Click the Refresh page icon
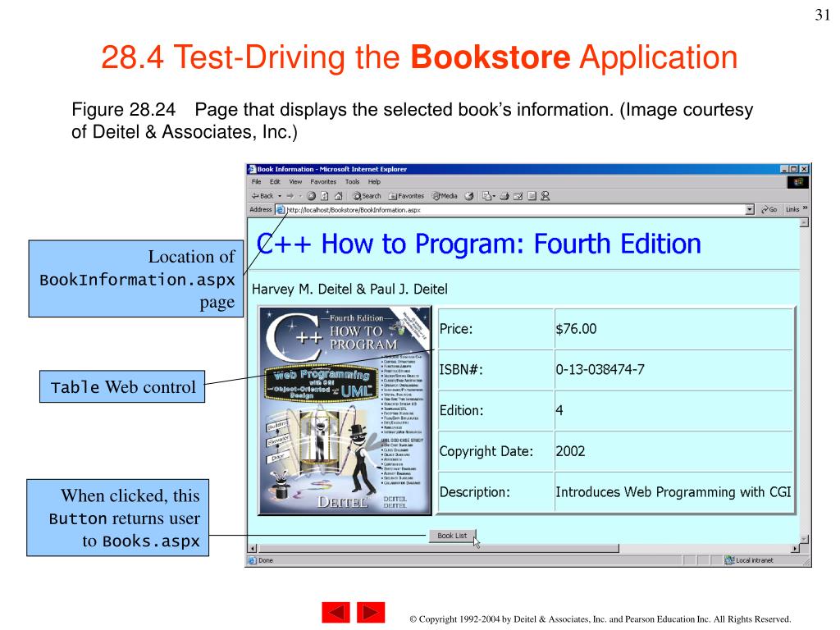This screenshot has width=840, height=630. click(x=325, y=196)
